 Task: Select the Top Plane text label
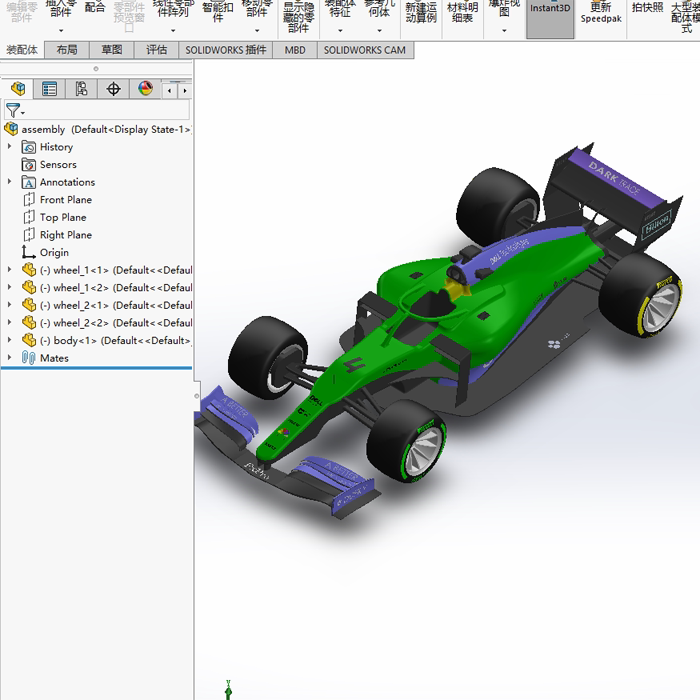pos(63,217)
